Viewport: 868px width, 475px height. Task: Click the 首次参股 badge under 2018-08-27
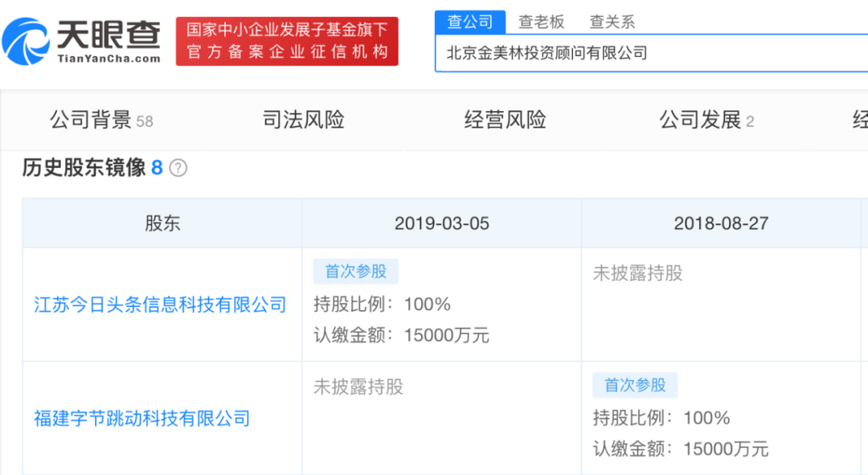(x=635, y=386)
